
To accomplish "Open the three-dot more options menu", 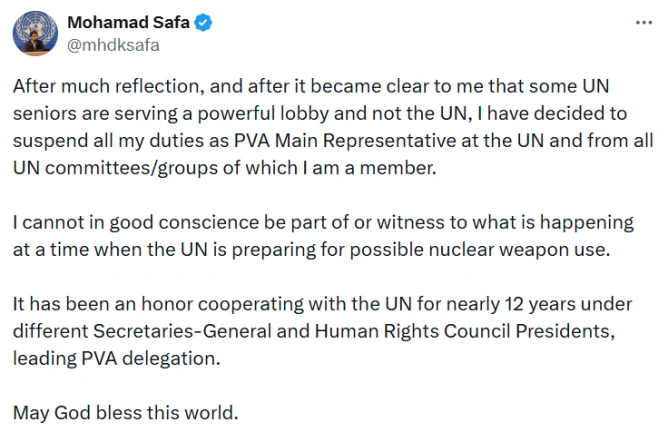I will 644,23.
